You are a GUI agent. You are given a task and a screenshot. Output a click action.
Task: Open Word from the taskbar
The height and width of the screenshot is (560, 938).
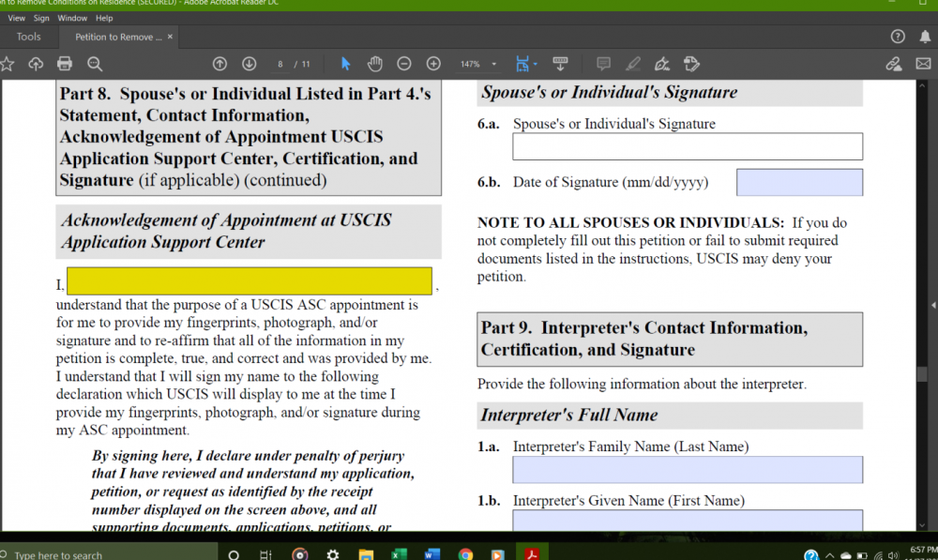[x=431, y=554]
